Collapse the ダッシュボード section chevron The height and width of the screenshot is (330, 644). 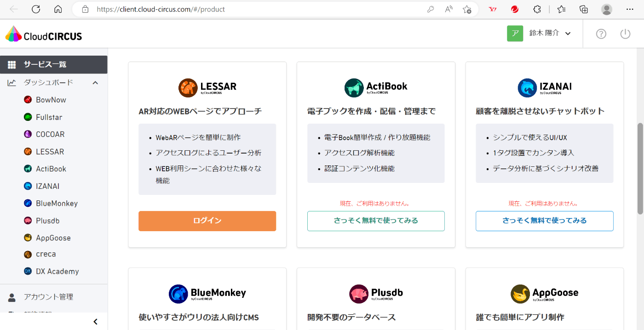[95, 83]
